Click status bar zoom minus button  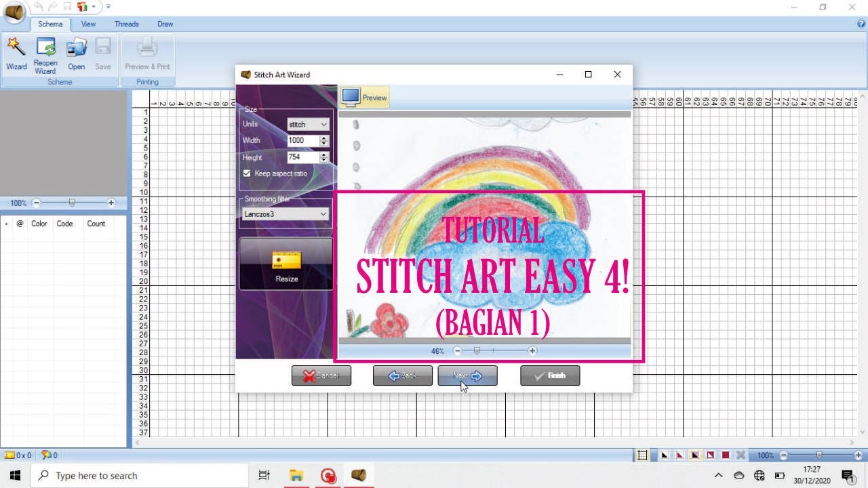coord(784,455)
